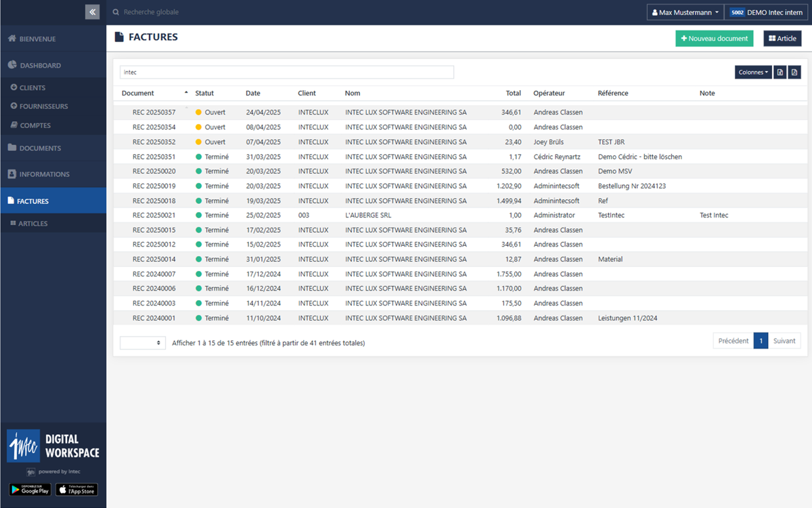Collapse the sidebar with the double-chevron button
The image size is (812, 508).
93,12
